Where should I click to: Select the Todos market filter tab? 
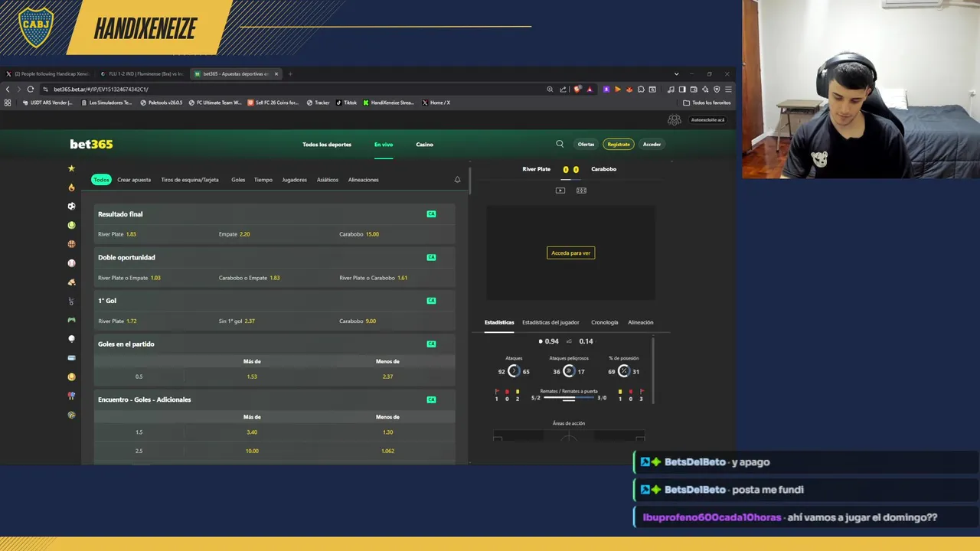pyautogui.click(x=101, y=180)
